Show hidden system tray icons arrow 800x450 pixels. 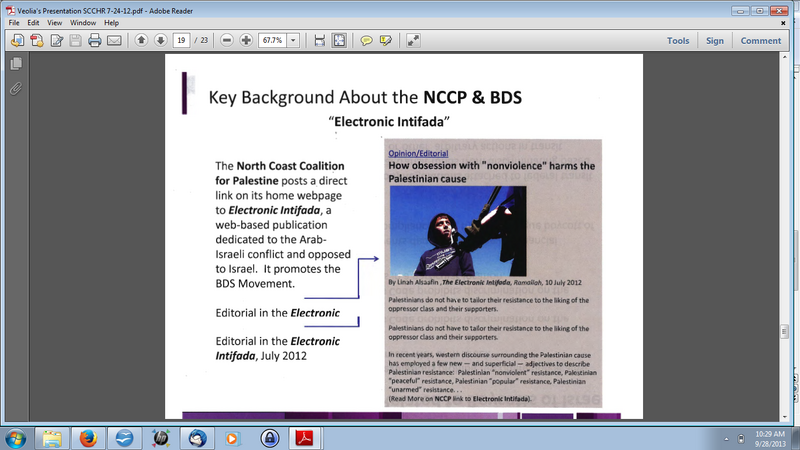(726, 439)
